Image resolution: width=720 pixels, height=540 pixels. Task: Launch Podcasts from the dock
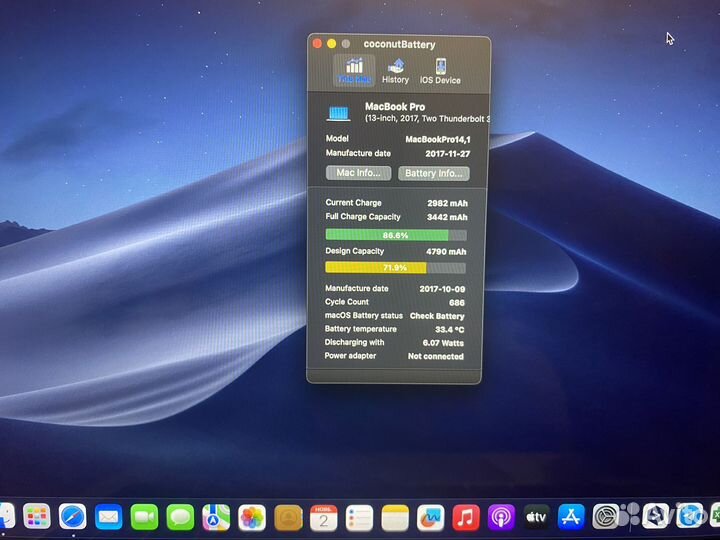point(501,517)
